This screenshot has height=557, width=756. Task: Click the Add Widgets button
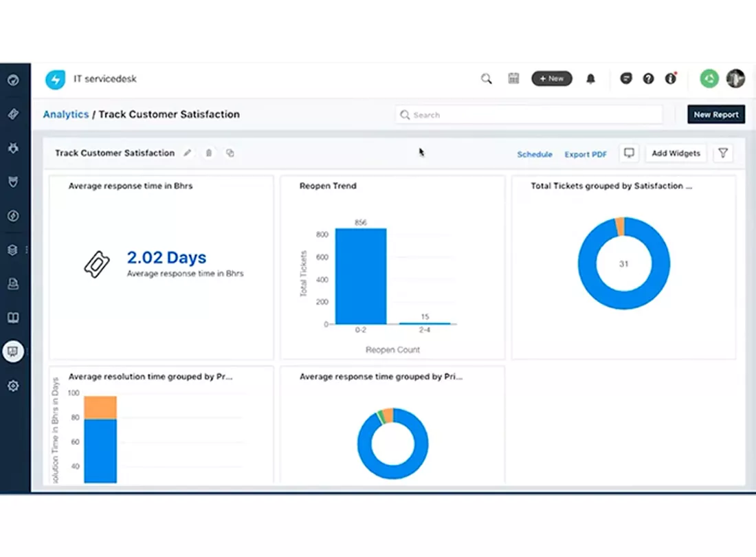tap(676, 153)
